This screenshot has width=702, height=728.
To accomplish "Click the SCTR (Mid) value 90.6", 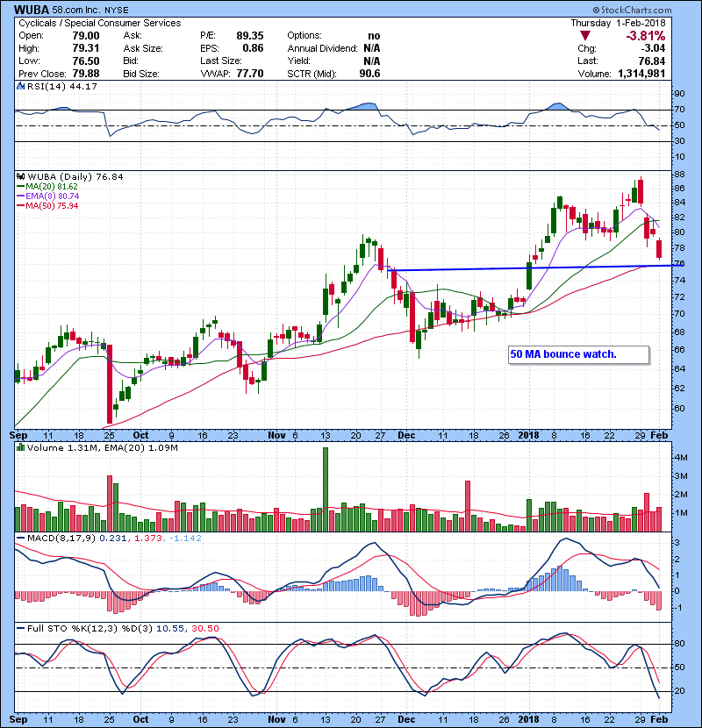I will coord(369,74).
